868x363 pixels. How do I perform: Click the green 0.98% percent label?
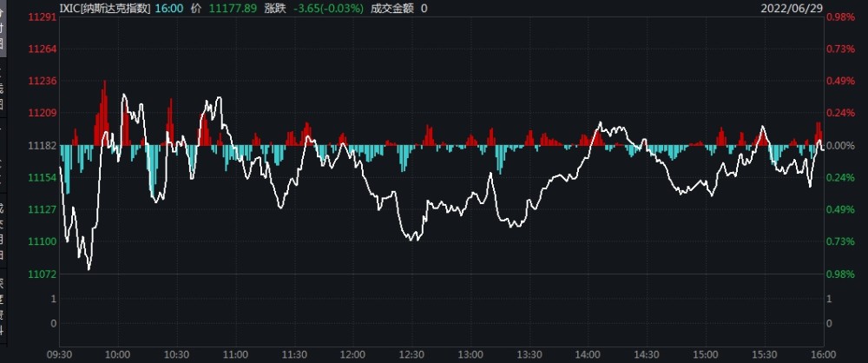pos(840,274)
